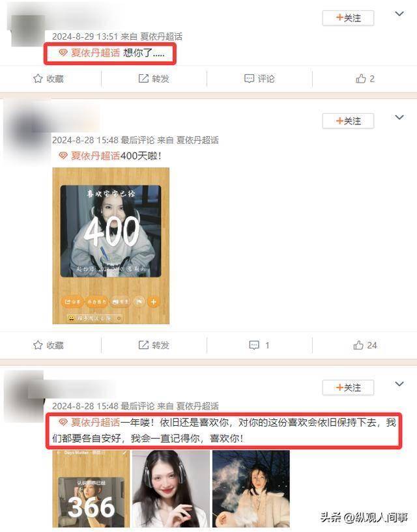Repost the '400天啦' post via 转发
The height and width of the screenshot is (532, 417).
(x=154, y=345)
